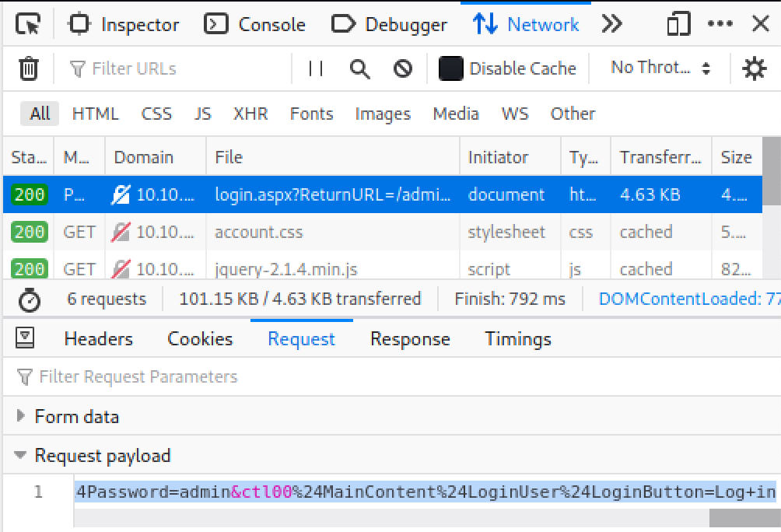Viewport: 781px width, 532px height.
Task: Click the performance analysis stopwatch icon
Action: click(30, 299)
